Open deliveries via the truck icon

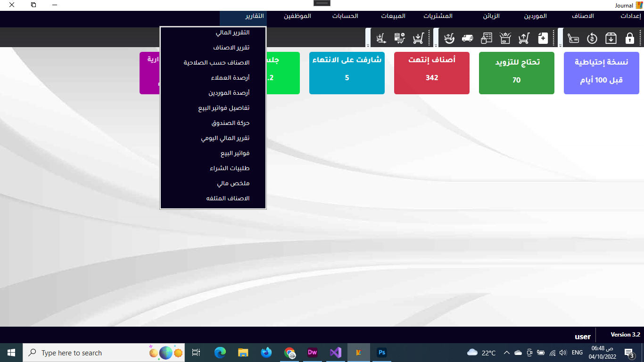point(467,38)
